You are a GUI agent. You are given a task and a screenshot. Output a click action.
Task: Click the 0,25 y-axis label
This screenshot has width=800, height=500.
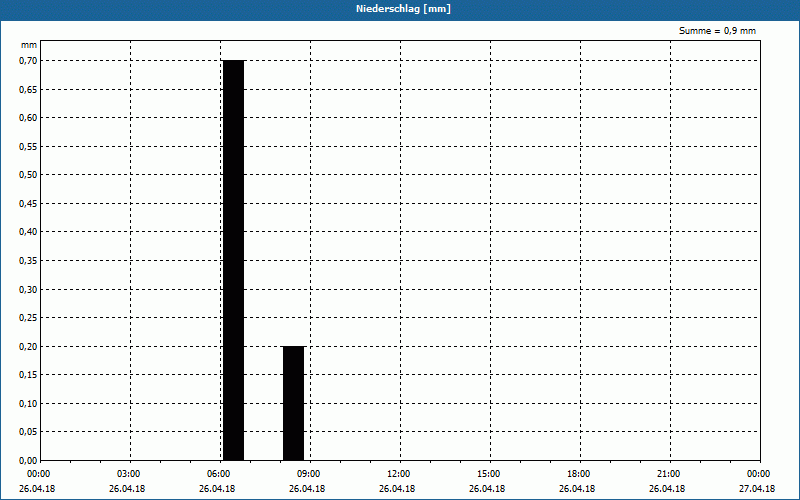tap(28, 318)
